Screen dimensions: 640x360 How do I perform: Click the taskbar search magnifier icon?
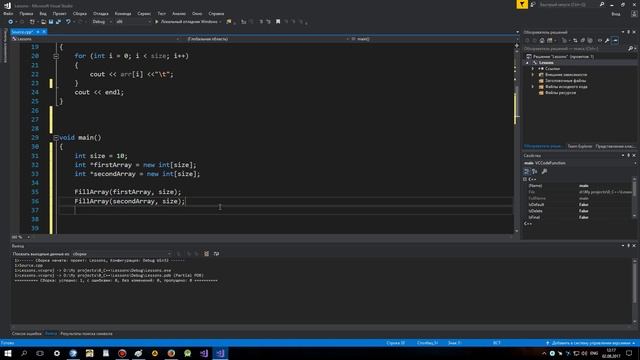(24, 353)
